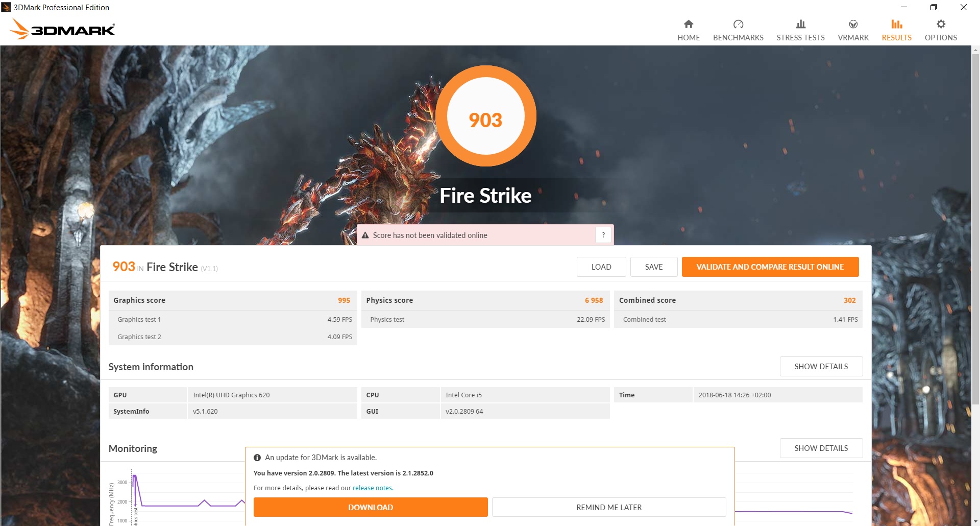Open Options gear icon
The width and height of the screenshot is (980, 526).
[941, 24]
